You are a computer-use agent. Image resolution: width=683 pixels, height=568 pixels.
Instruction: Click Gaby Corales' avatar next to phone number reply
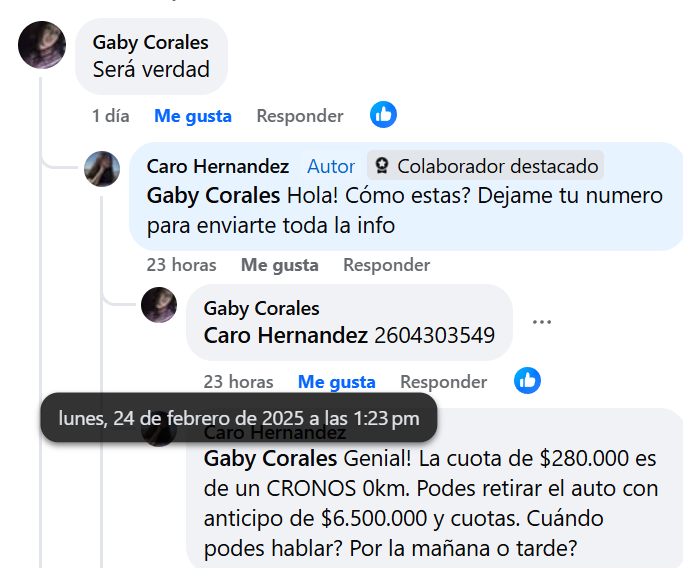coord(159,305)
